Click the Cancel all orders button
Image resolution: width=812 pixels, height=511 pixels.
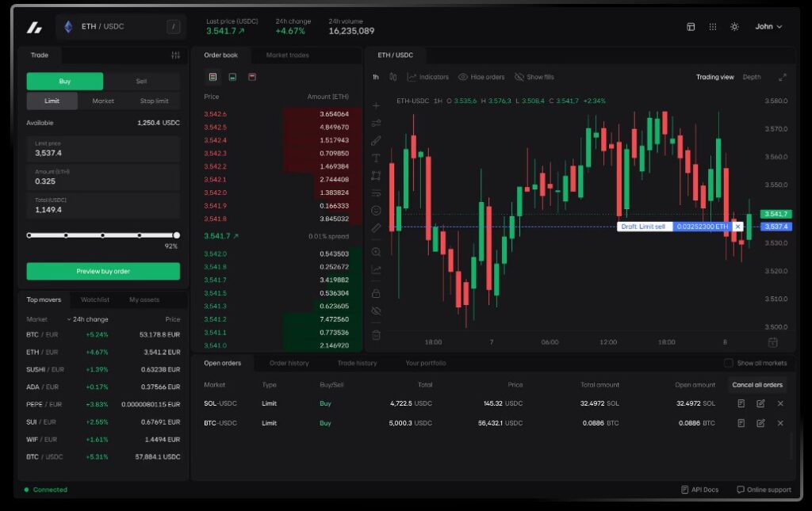[x=757, y=384]
